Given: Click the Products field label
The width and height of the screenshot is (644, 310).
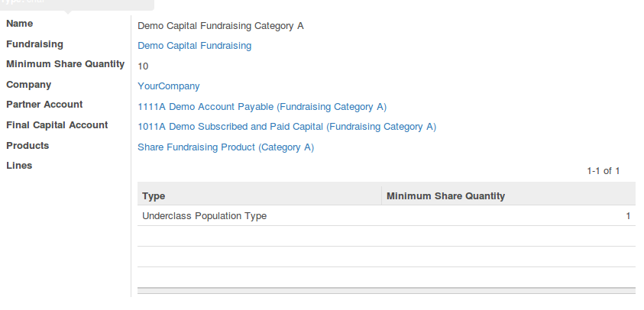Looking at the screenshot, I should tap(28, 145).
